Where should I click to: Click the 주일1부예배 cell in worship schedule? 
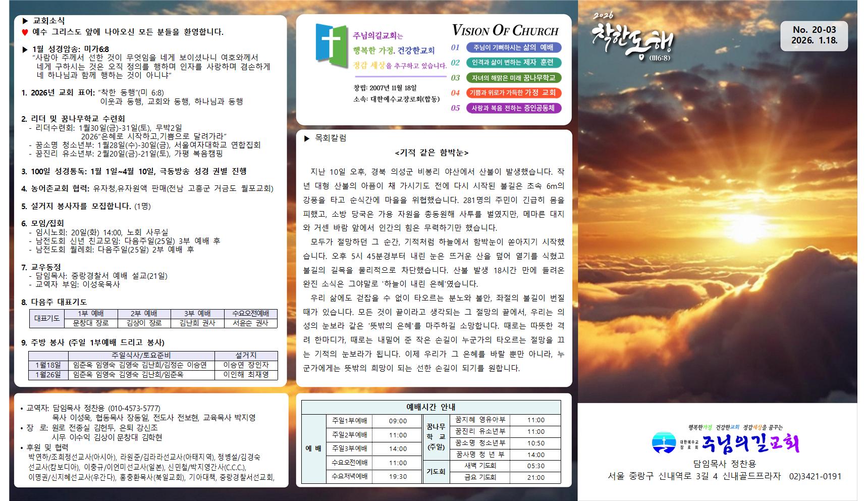349,421
